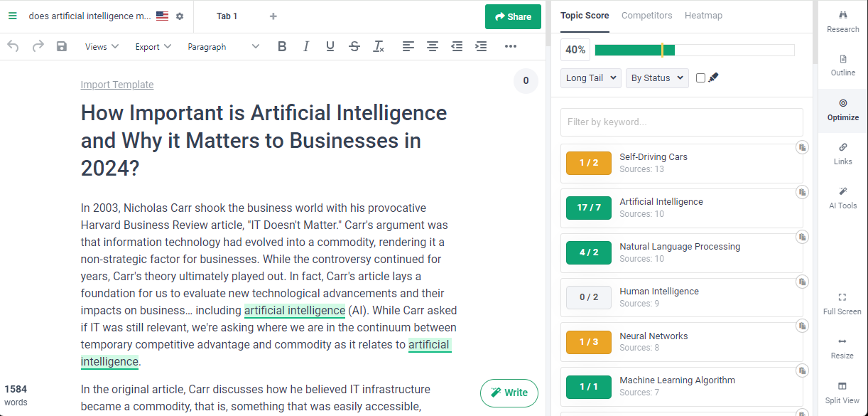This screenshot has height=416, width=868.
Task: Click the green Share button
Action: click(x=513, y=17)
